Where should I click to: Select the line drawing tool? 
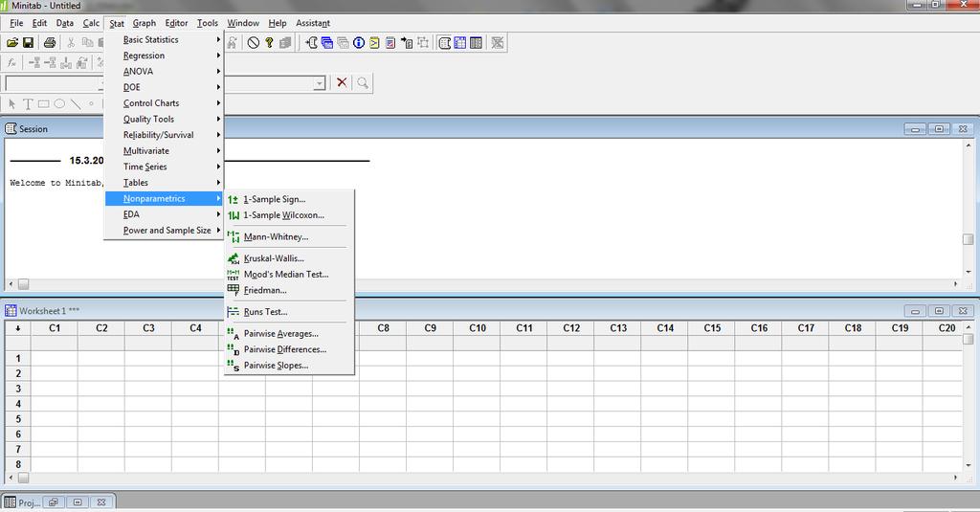(x=76, y=103)
